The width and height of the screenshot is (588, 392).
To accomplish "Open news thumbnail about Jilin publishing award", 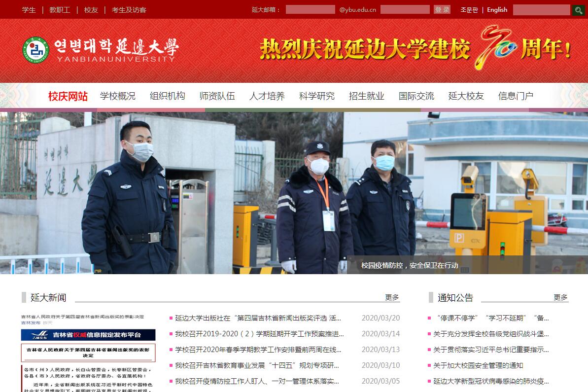I will pyautogui.click(x=88, y=352).
